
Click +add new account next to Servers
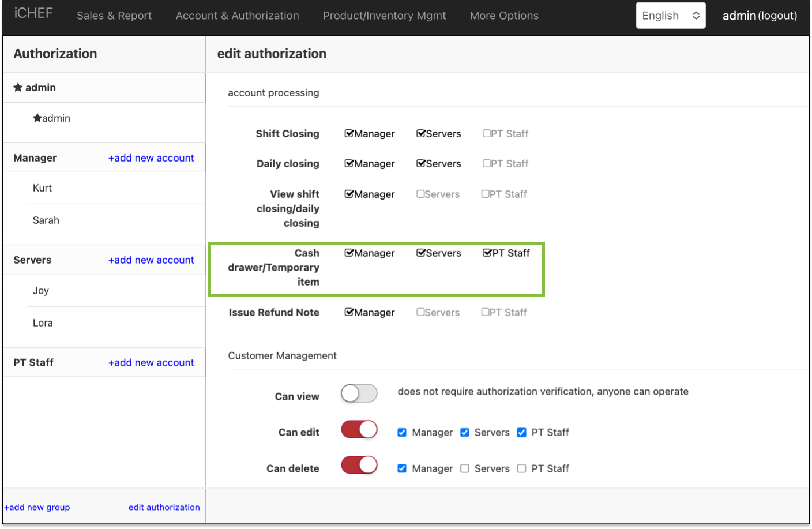(x=151, y=260)
